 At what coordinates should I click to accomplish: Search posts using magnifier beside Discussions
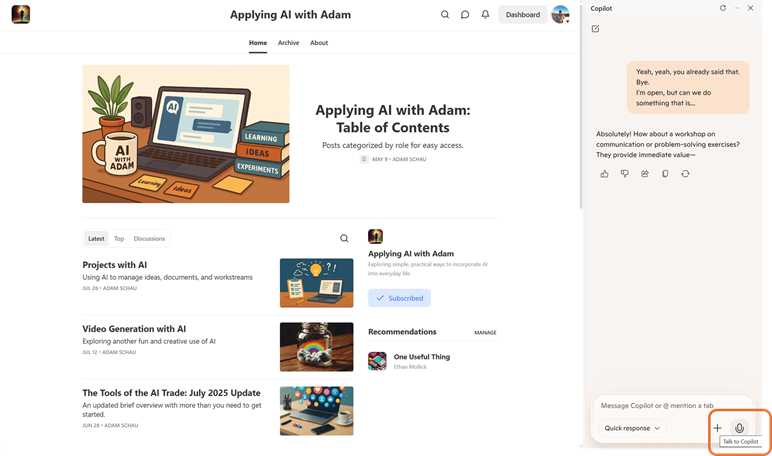tap(344, 238)
